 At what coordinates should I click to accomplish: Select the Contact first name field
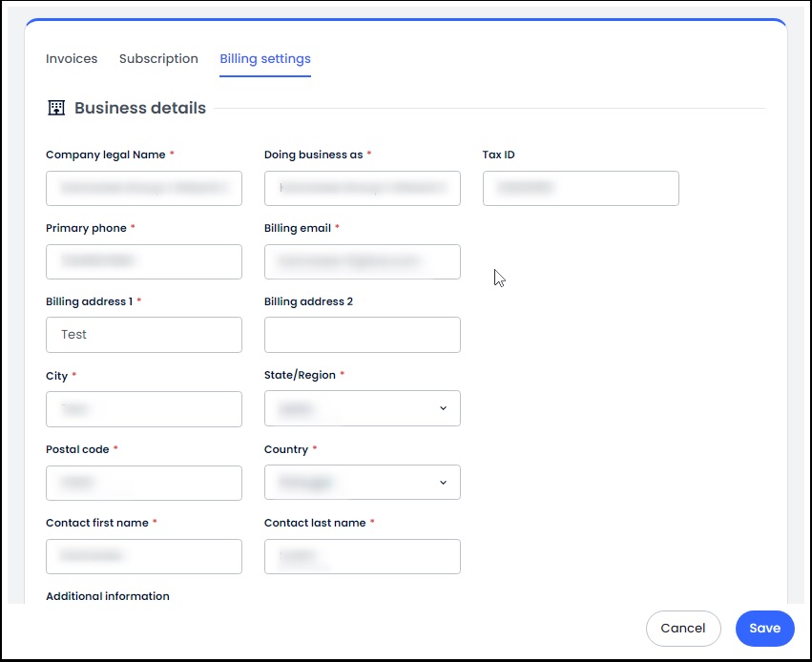143,556
